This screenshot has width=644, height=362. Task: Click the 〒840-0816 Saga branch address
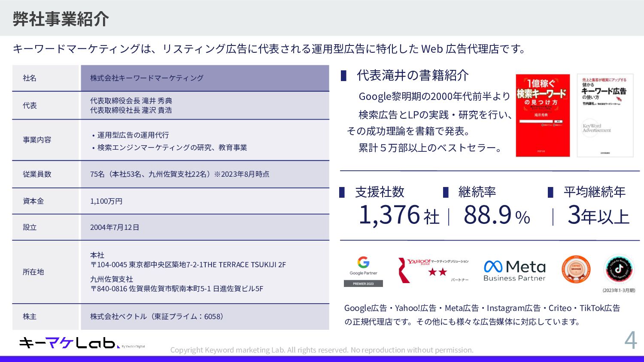(x=176, y=289)
